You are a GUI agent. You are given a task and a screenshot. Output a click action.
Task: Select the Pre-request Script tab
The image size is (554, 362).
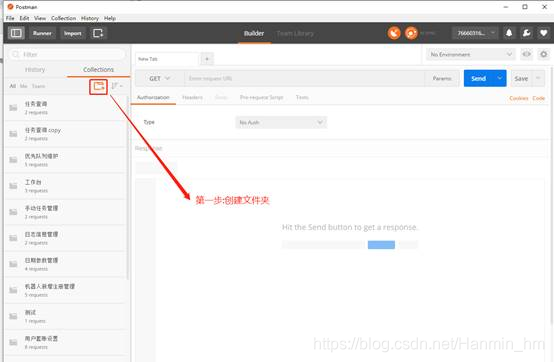point(261,97)
